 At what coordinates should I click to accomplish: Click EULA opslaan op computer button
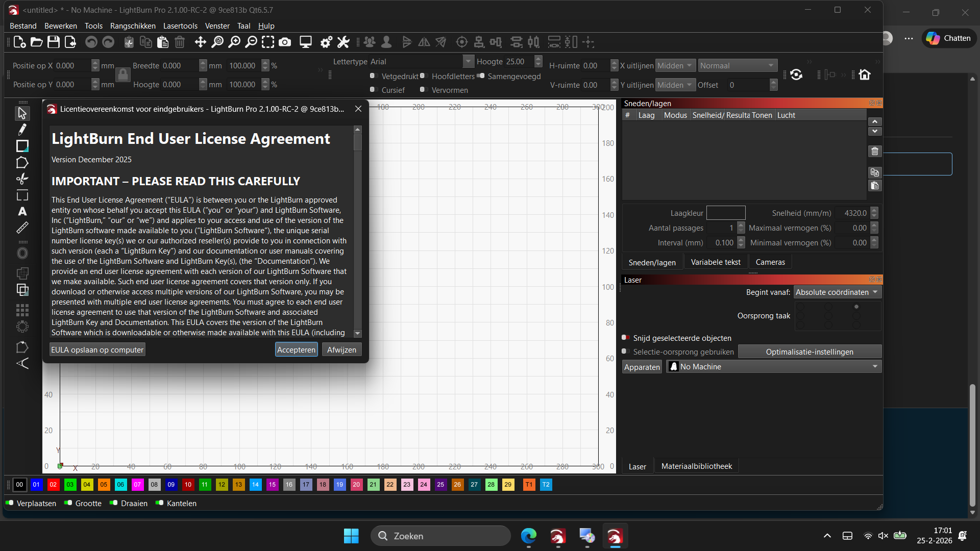[97, 349]
